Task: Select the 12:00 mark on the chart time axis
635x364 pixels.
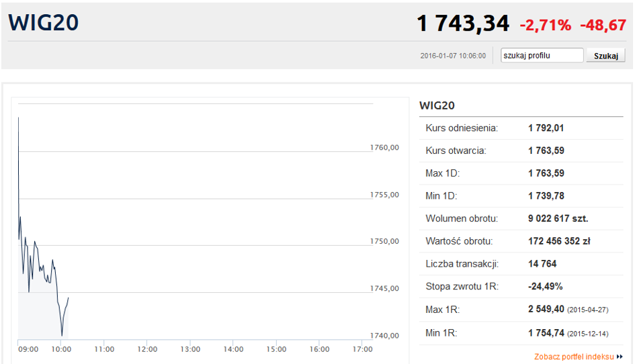Action: tap(147, 349)
